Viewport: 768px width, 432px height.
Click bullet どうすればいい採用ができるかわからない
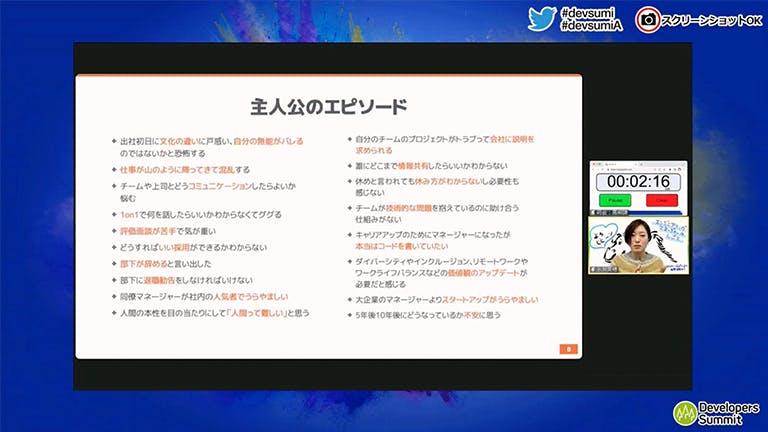click(x=193, y=247)
